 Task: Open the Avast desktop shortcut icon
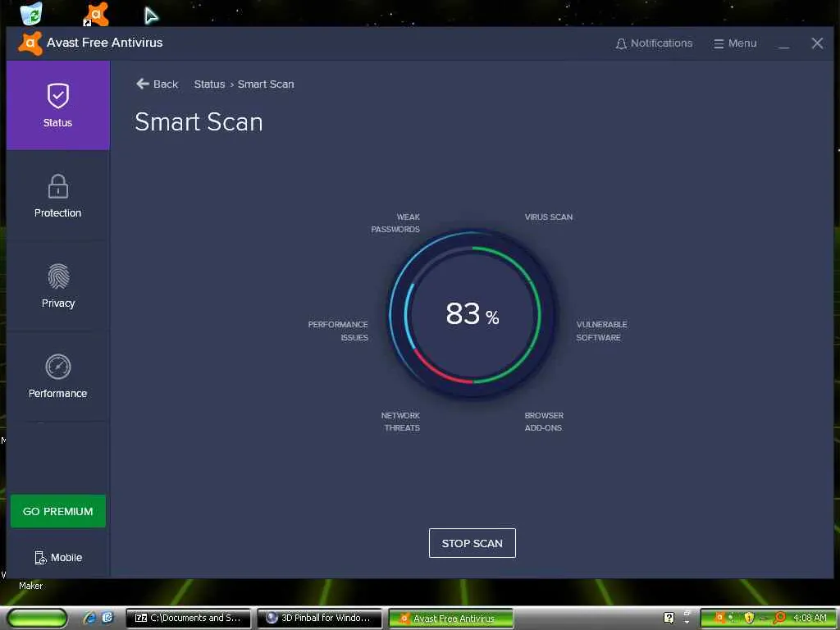97,14
